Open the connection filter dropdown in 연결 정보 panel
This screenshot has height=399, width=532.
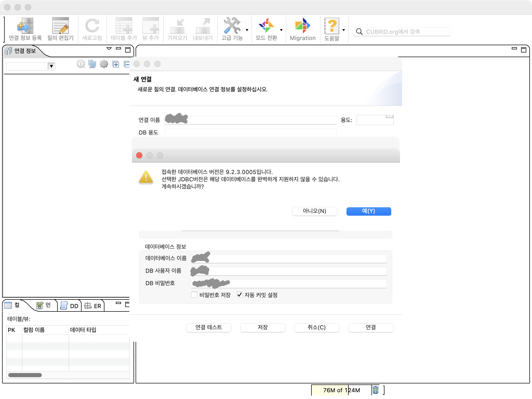pyautogui.click(x=52, y=66)
